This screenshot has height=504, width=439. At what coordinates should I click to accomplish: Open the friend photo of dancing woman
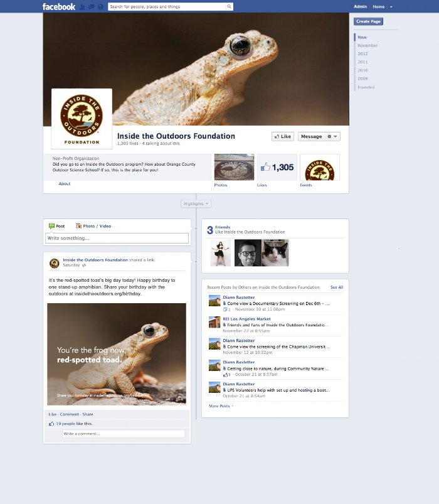coord(220,253)
